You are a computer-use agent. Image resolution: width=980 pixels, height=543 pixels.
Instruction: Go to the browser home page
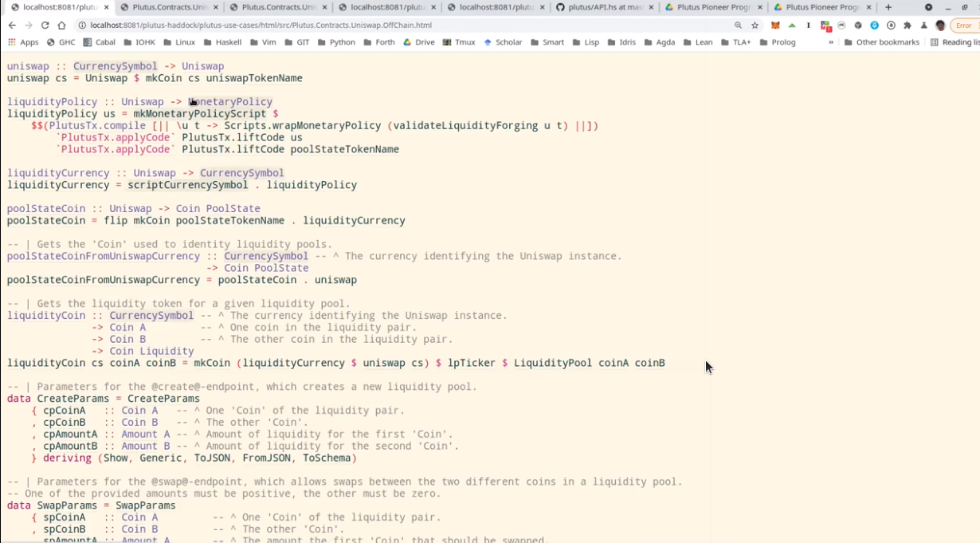(61, 26)
